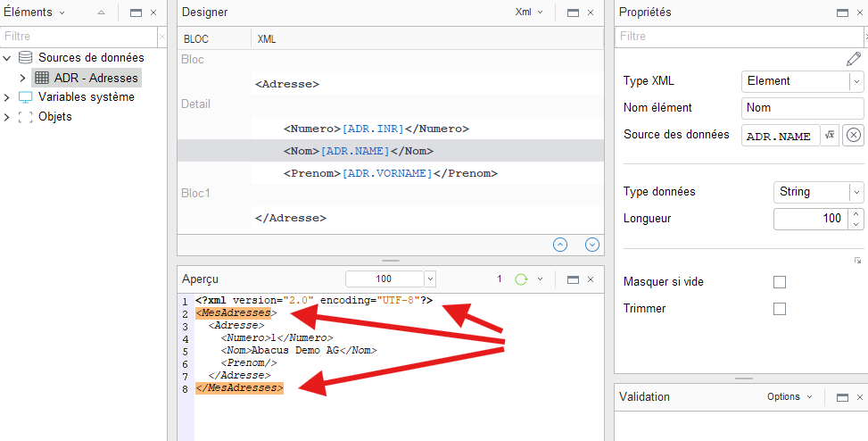Screen dimensions: 868x441
Task: Click the Propriétés filter field
Action: click(739, 37)
